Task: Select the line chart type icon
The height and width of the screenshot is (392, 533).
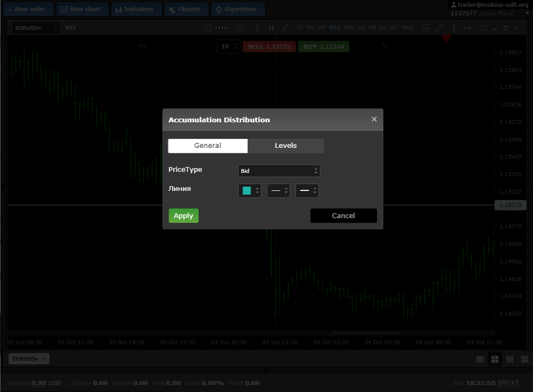Action: pyautogui.click(x=285, y=28)
